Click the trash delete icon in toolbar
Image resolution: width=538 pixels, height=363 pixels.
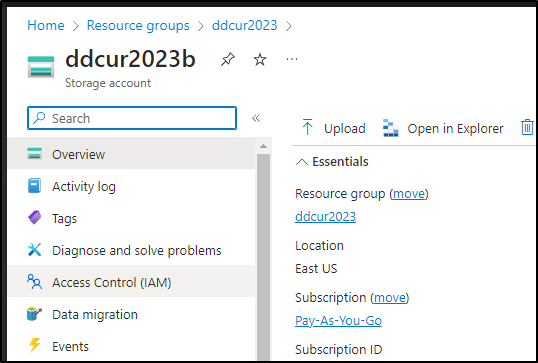coord(527,127)
